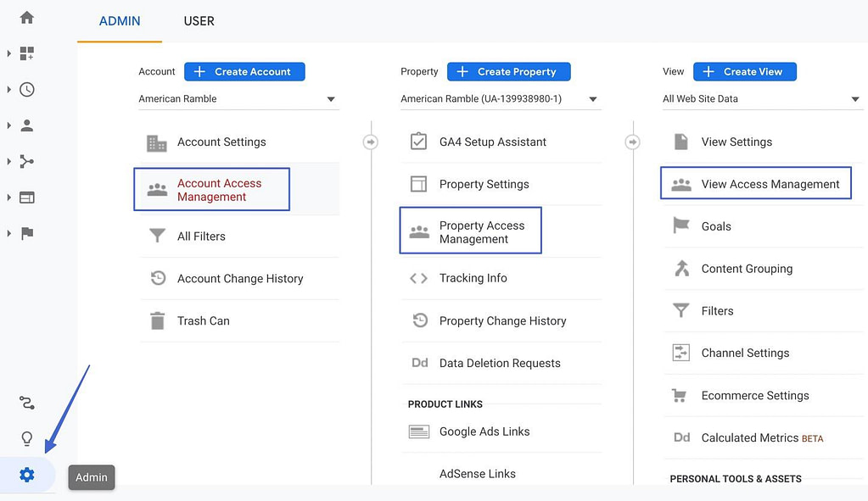
Task: Select the Customization grid icon
Action: click(26, 53)
